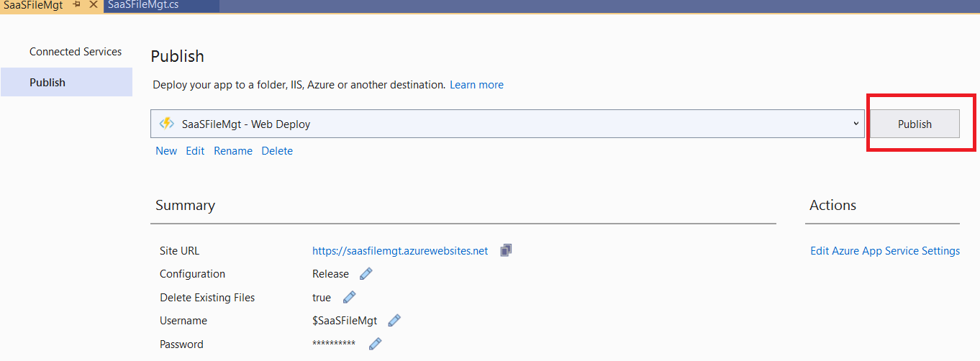Rename the current publish profile
Screen dimensions: 980x361
tap(233, 151)
